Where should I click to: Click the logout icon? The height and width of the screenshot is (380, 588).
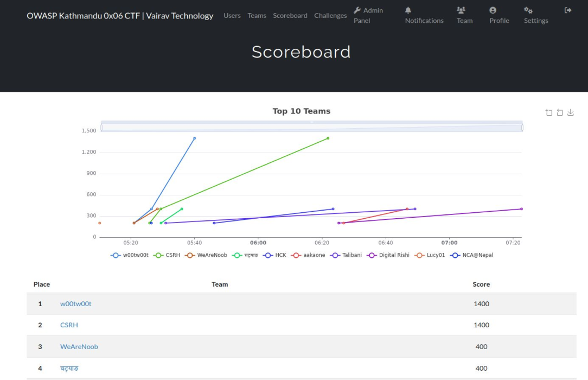568,10
